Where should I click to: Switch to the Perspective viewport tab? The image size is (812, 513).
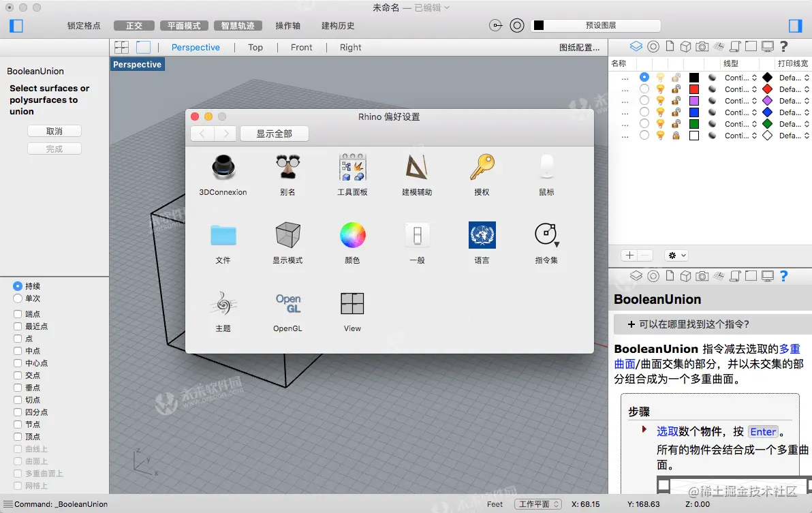tap(196, 47)
